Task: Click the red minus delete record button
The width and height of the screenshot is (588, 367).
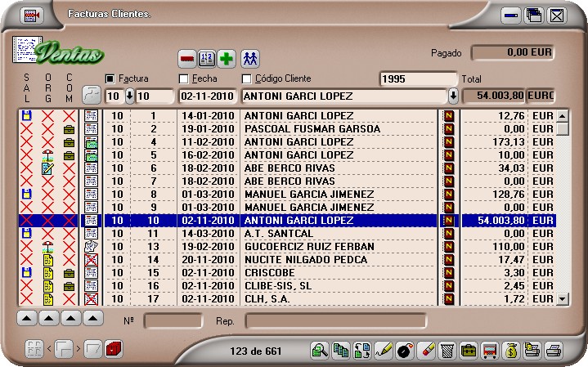Action: [187, 58]
